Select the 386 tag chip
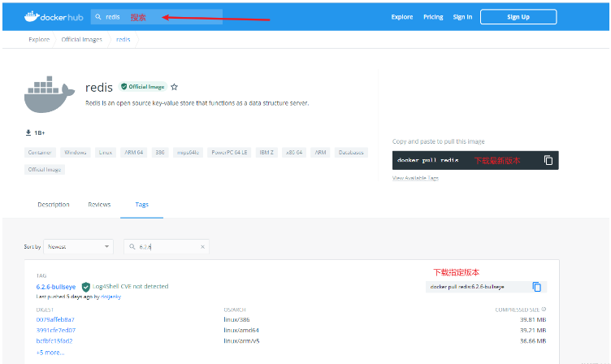This screenshot has height=364, width=611. click(x=160, y=153)
